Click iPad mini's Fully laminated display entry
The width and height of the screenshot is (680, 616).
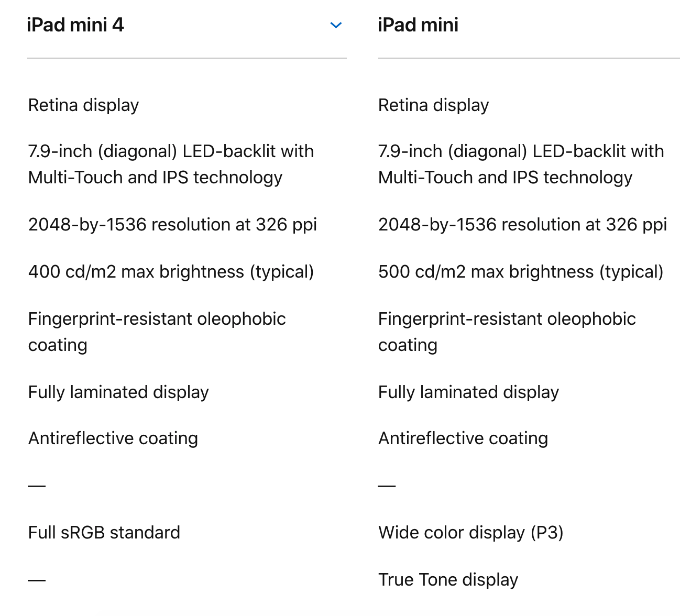[x=469, y=392]
